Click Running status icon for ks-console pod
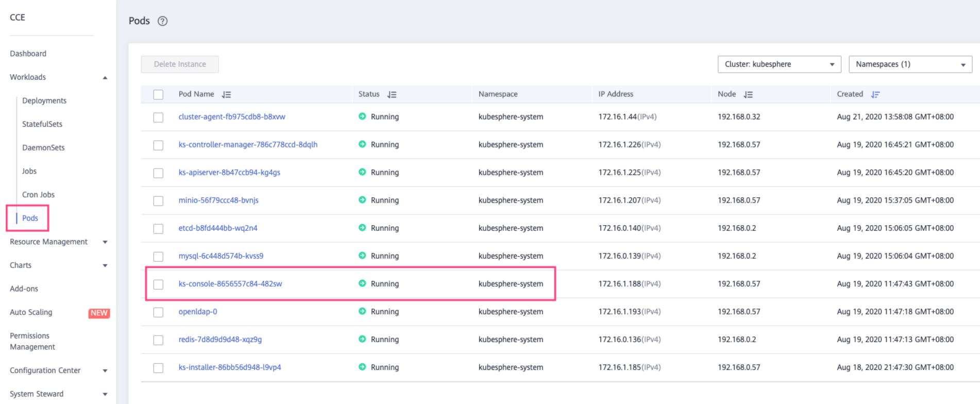The image size is (980, 404). pyautogui.click(x=362, y=283)
